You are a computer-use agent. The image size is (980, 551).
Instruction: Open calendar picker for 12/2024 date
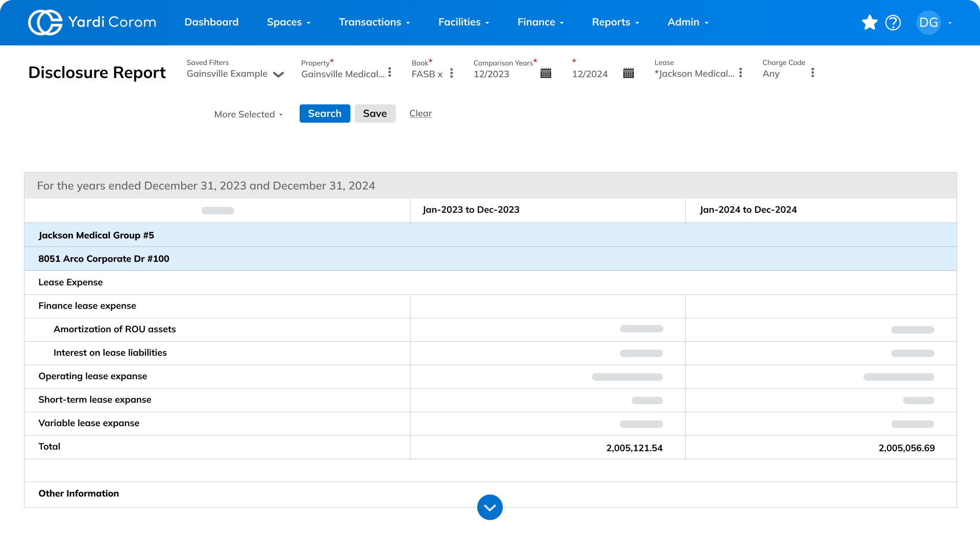[628, 73]
